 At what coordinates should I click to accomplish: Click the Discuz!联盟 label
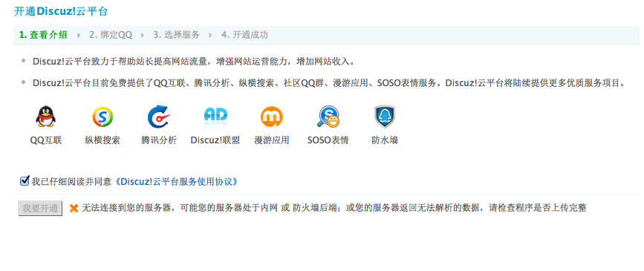click(215, 140)
